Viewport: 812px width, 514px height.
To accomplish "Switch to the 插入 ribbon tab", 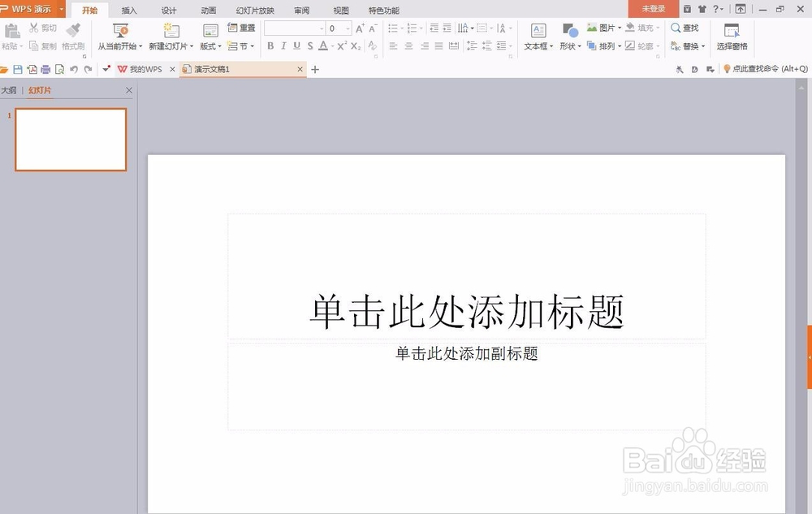I will pos(129,10).
